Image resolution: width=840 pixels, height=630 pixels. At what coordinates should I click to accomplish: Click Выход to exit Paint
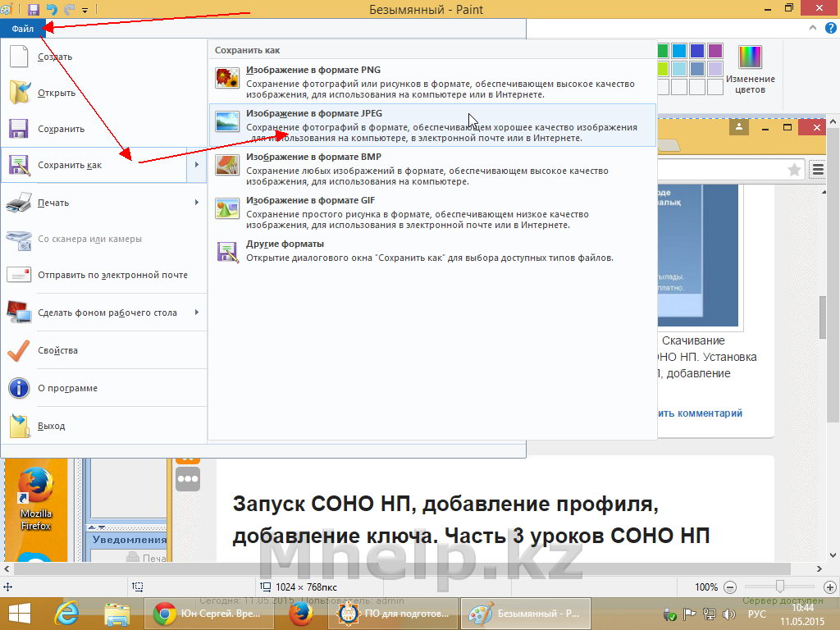tap(103, 426)
